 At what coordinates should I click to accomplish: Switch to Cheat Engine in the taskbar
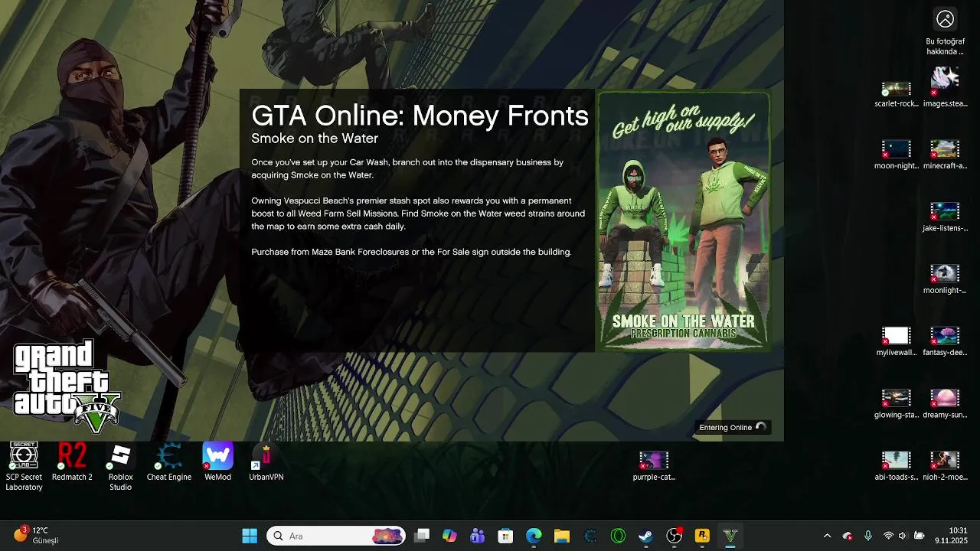click(x=590, y=536)
